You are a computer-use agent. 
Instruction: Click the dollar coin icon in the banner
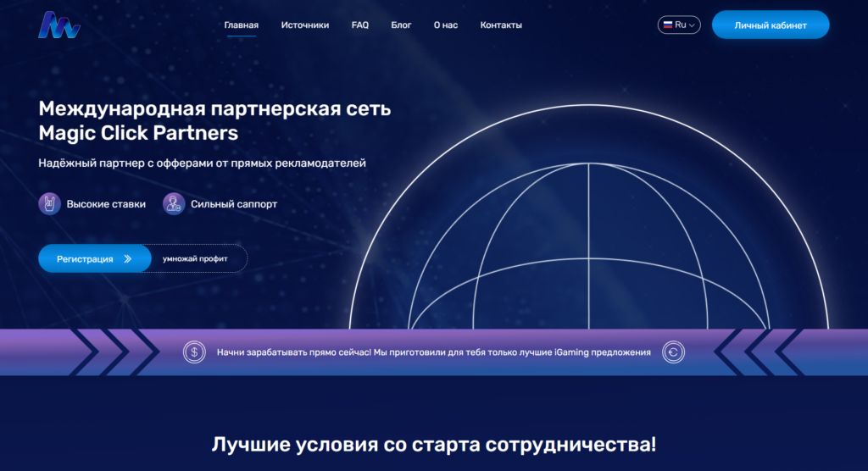click(194, 352)
